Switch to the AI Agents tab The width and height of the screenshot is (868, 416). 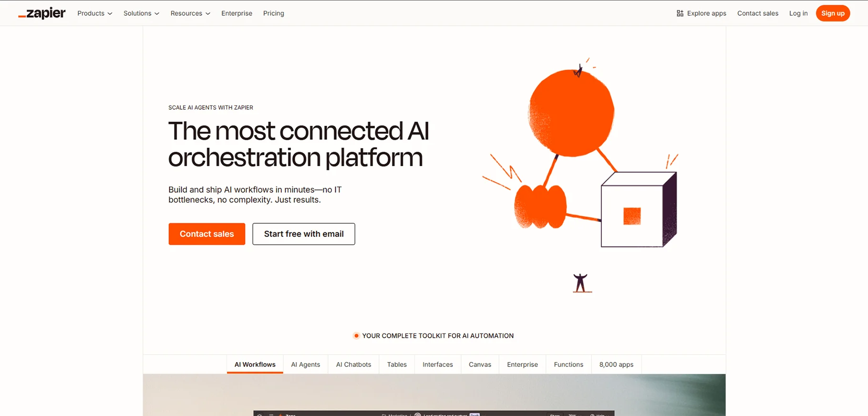[306, 364]
